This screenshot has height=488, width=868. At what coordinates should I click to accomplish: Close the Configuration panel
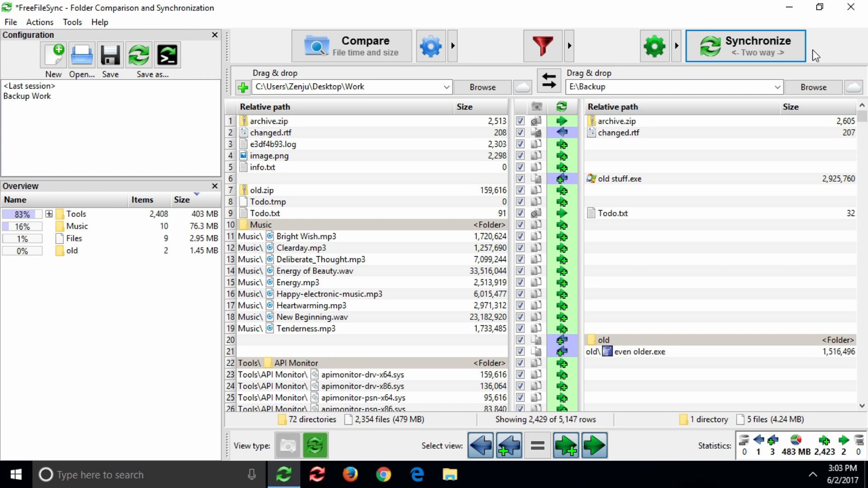tap(215, 35)
